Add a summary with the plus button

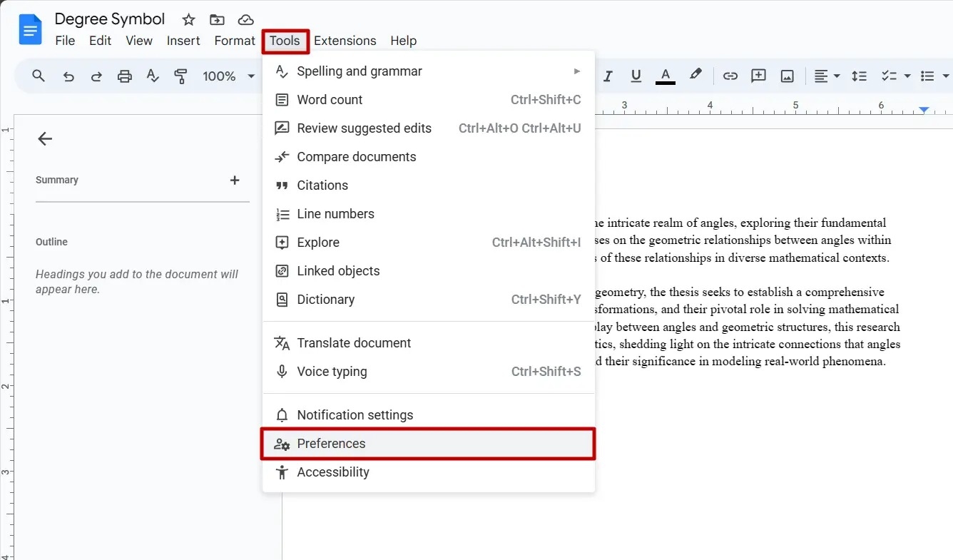(235, 180)
